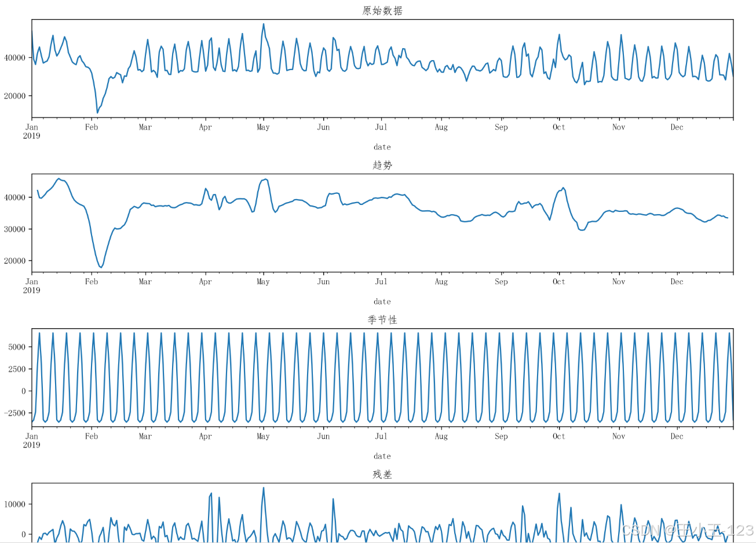
Task: Click the Jan 2019 tick label in 季节性 chart
Action: pyautogui.click(x=31, y=441)
